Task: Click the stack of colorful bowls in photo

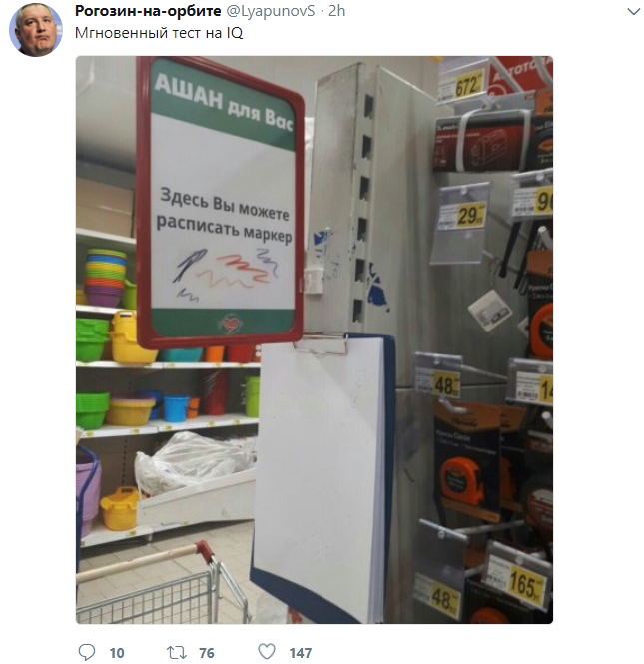Action: pyautogui.click(x=105, y=277)
